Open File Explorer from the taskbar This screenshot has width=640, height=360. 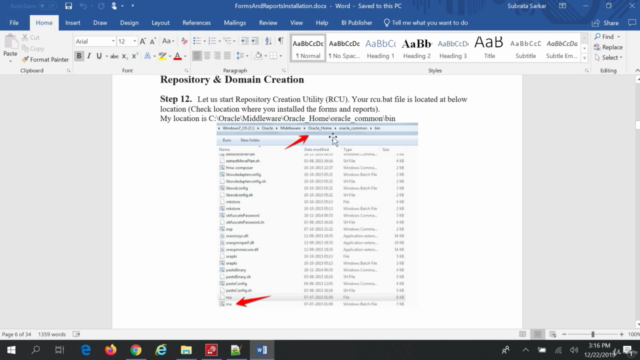coord(186,350)
